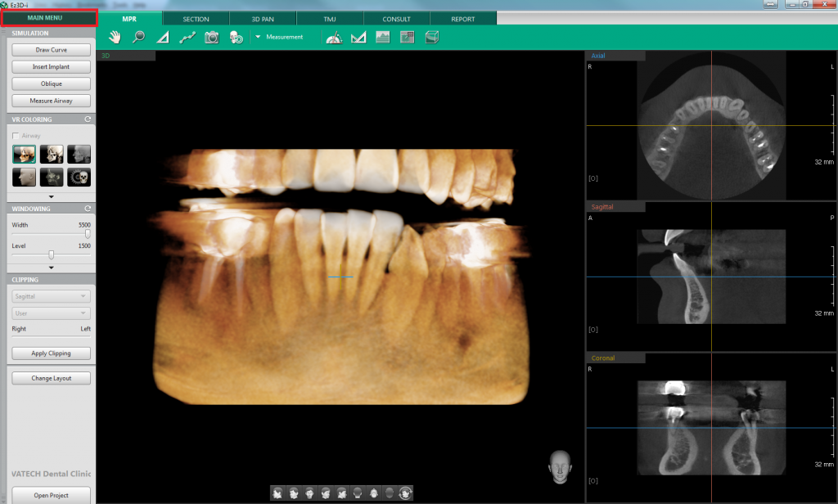Screen dimensions: 838x504
Task: Click the rotate head orientation icon
Action: (x=406, y=493)
